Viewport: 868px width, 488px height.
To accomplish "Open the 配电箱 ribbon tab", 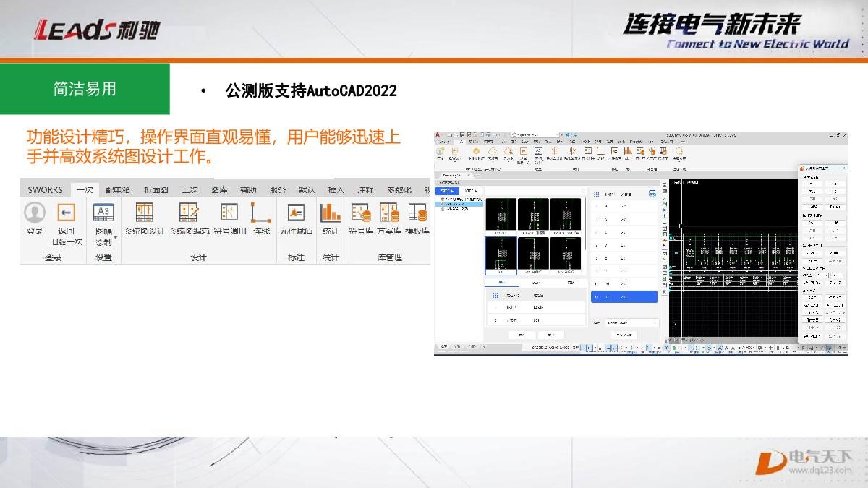I will (x=118, y=189).
